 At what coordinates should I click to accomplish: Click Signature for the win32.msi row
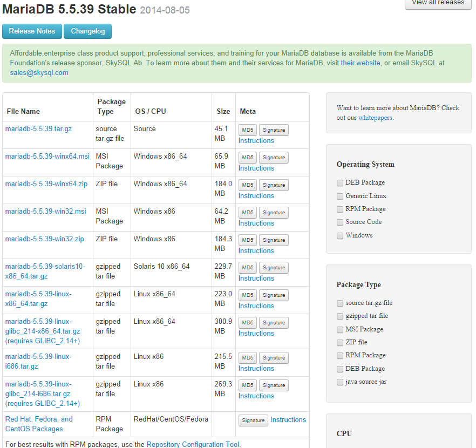pyautogui.click(x=274, y=213)
